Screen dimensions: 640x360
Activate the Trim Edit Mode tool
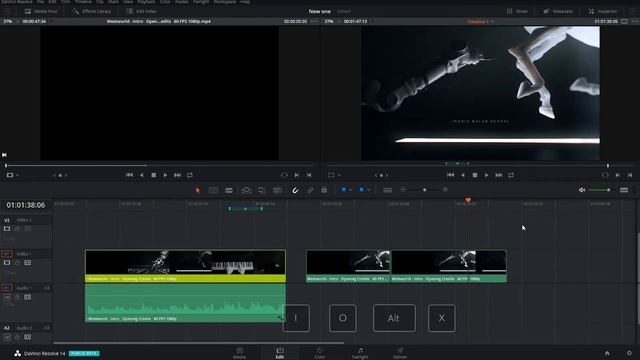[x=213, y=190]
